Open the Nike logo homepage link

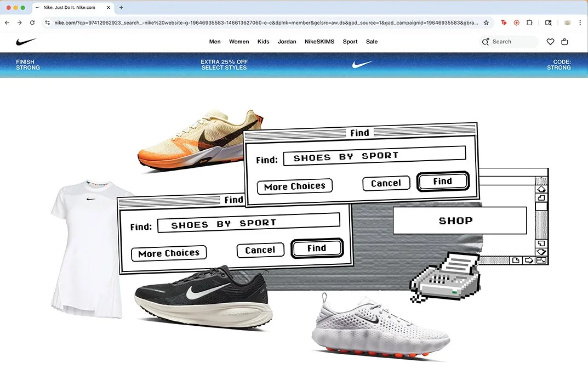(x=26, y=41)
